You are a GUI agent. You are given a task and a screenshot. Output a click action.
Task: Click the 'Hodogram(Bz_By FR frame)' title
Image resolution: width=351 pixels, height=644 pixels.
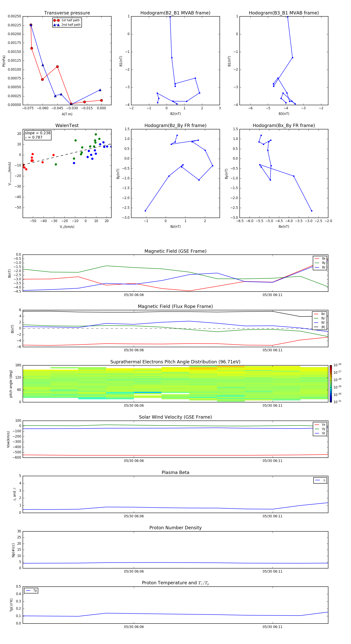click(175, 125)
